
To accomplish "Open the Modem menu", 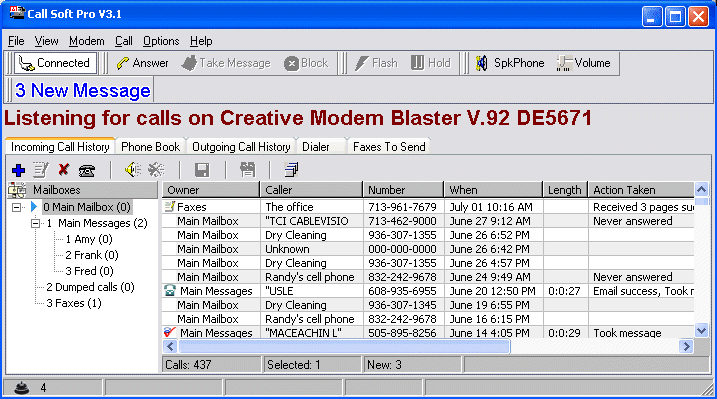I will click(86, 41).
